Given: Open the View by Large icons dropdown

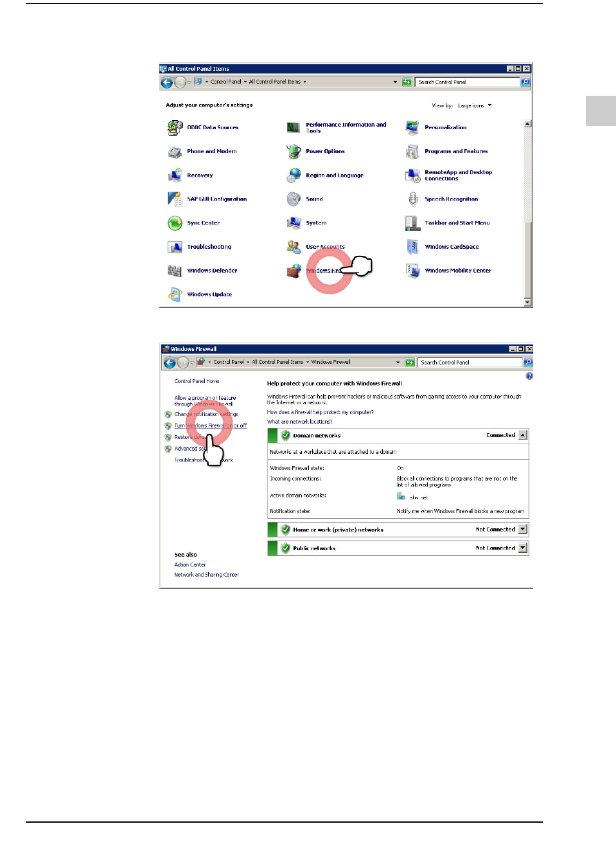Looking at the screenshot, I should (475, 105).
